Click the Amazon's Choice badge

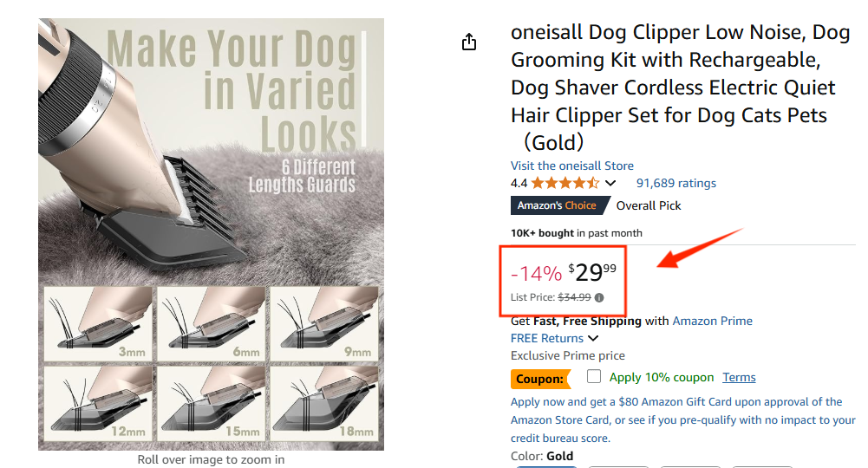[557, 205]
